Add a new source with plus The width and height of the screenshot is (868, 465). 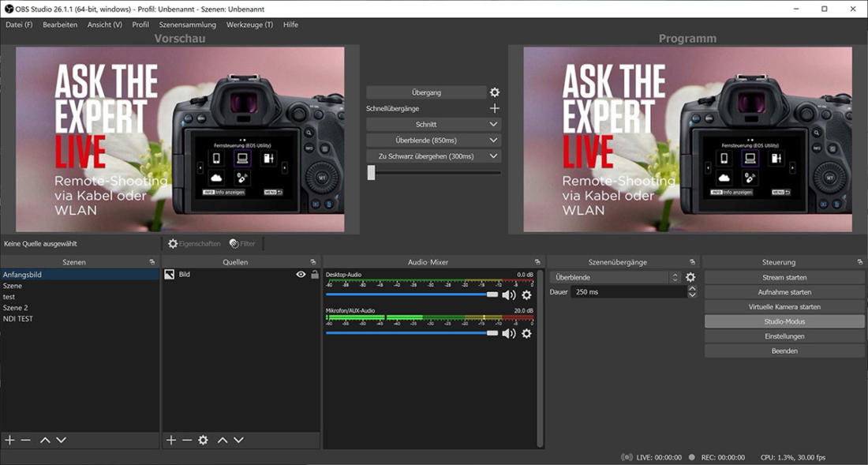pos(171,440)
